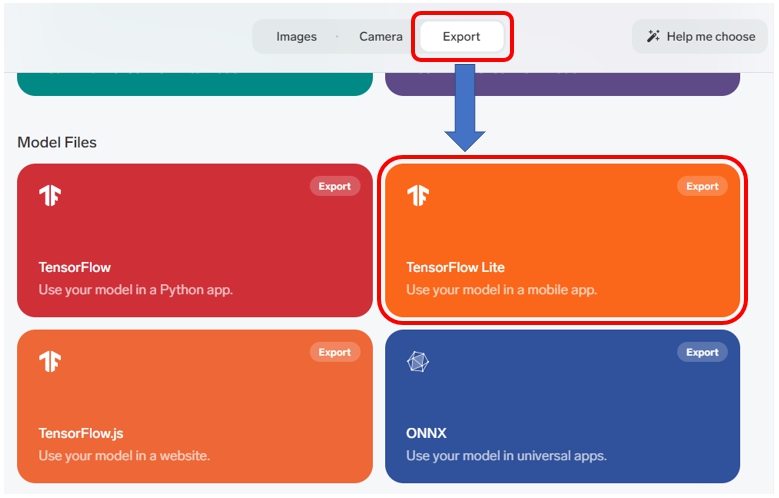
Task: Click the Model Files section heading
Action: (x=57, y=143)
